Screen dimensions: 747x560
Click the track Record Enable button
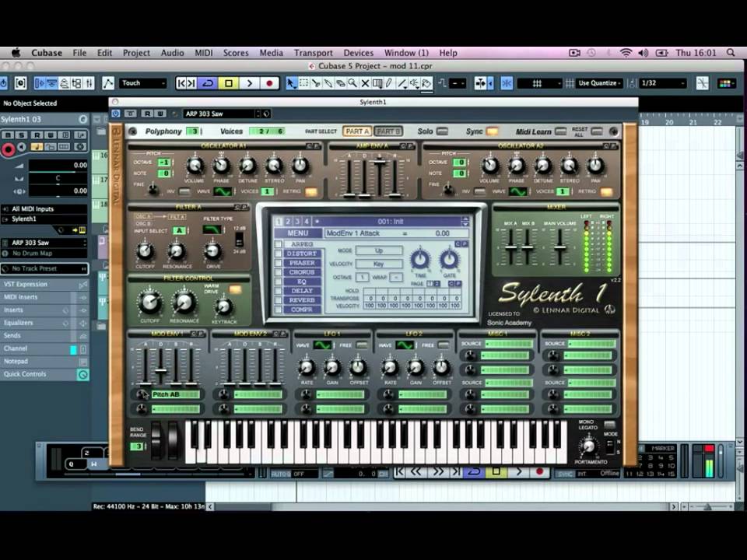(x=8, y=149)
